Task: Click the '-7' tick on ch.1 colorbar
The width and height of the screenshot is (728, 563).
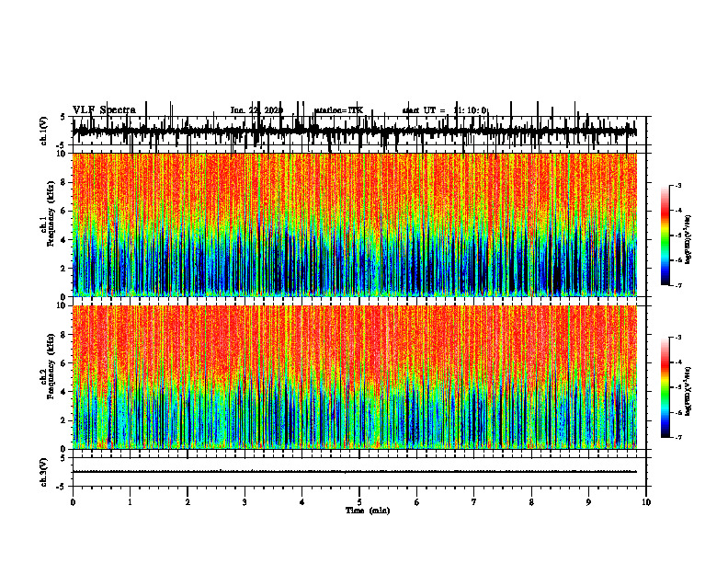Action: coord(678,285)
